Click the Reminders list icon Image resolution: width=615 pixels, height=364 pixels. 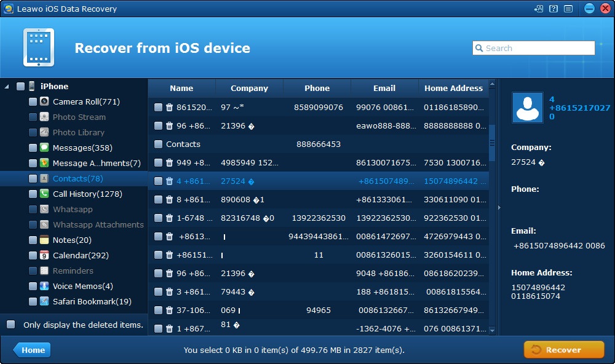click(44, 271)
